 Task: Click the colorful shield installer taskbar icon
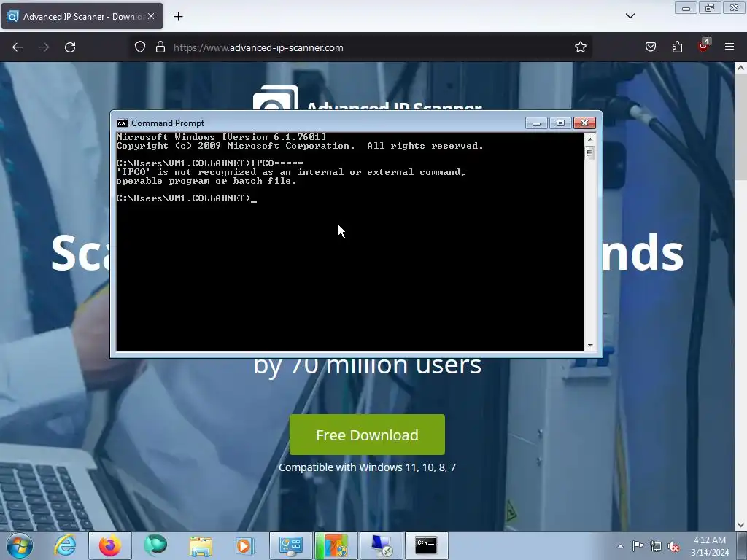click(x=336, y=545)
